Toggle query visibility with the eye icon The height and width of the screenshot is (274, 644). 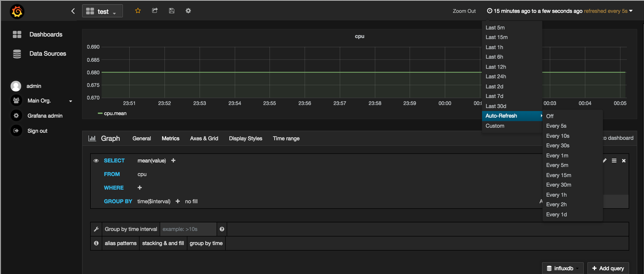click(x=96, y=160)
